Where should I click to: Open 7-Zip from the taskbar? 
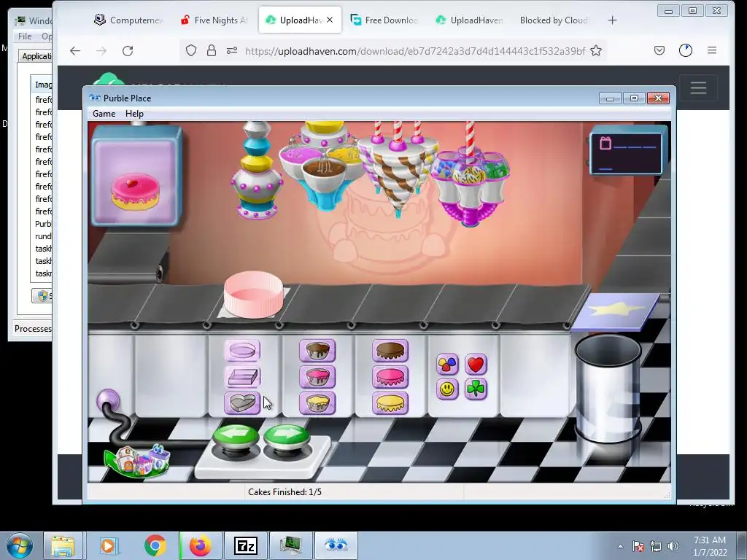click(x=246, y=545)
